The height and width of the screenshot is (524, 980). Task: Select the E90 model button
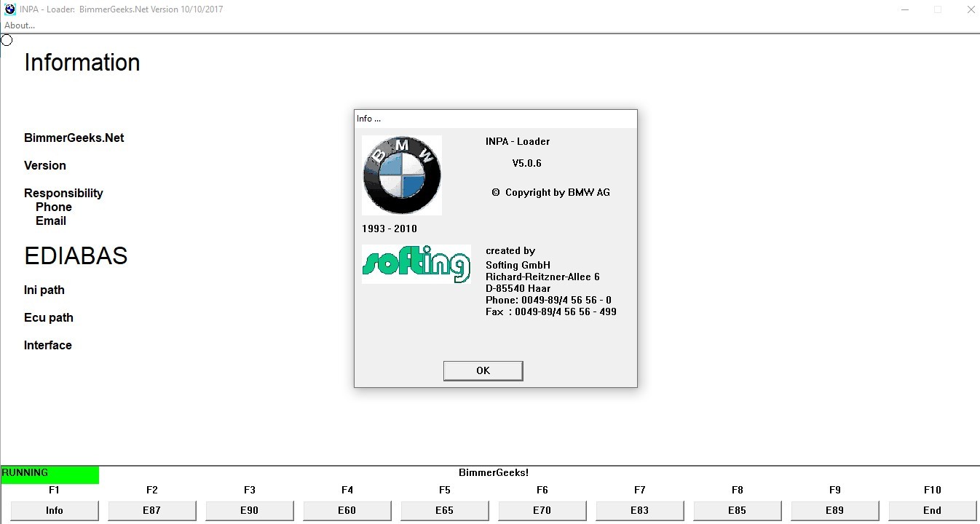[x=249, y=510]
